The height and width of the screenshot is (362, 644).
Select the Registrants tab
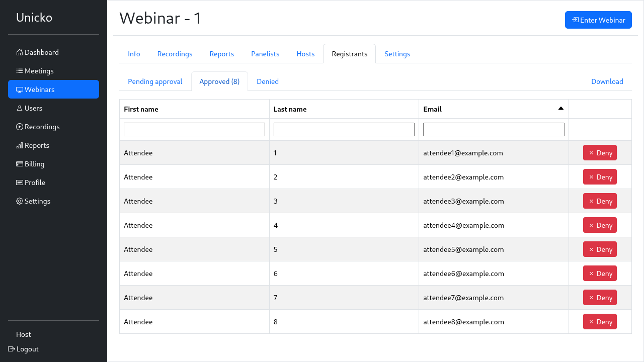tap(350, 54)
